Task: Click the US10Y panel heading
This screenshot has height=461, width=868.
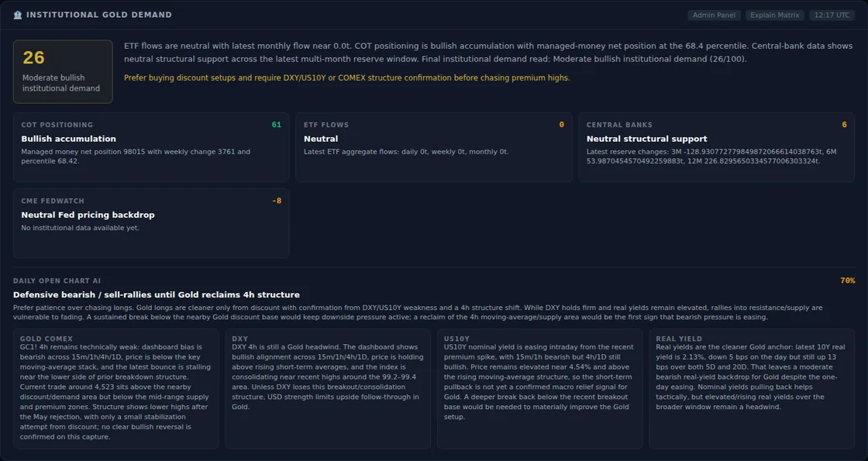Action: point(456,339)
